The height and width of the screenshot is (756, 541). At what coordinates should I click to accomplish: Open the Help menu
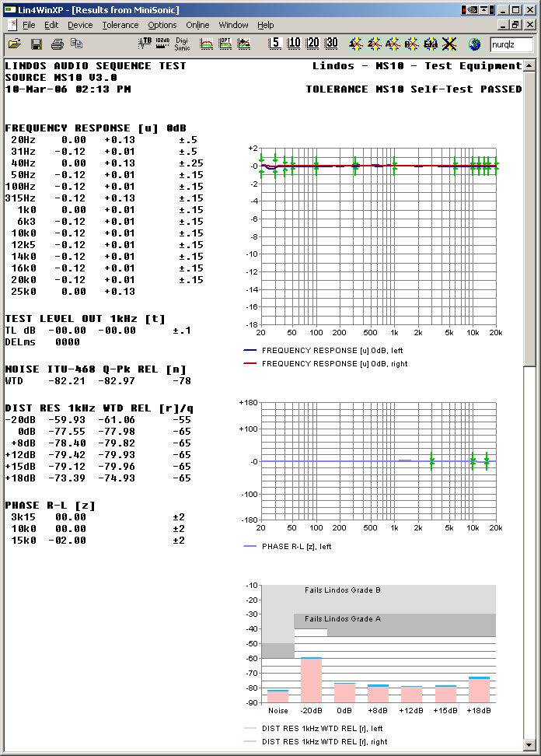pos(265,25)
